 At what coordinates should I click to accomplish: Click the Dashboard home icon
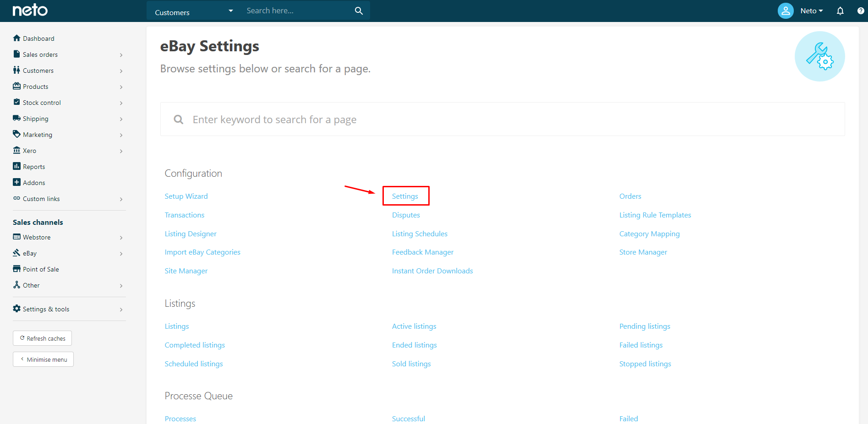(17, 38)
